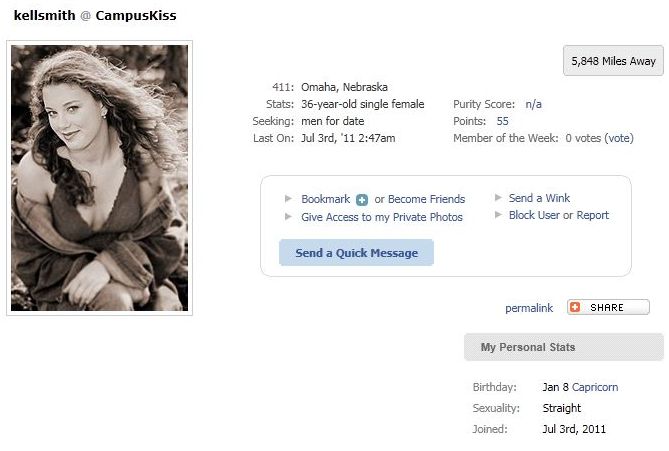Click the arrow bullet before Send a Wink
The image size is (669, 451).
pyautogui.click(x=498, y=197)
